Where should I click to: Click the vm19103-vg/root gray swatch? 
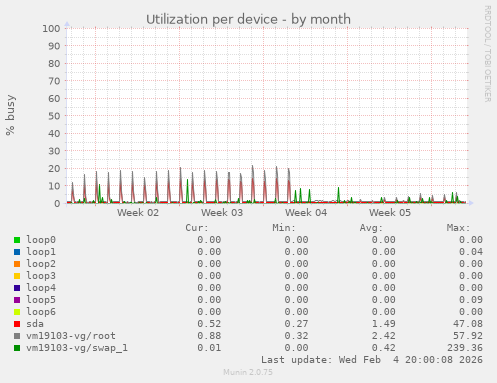click(17, 336)
